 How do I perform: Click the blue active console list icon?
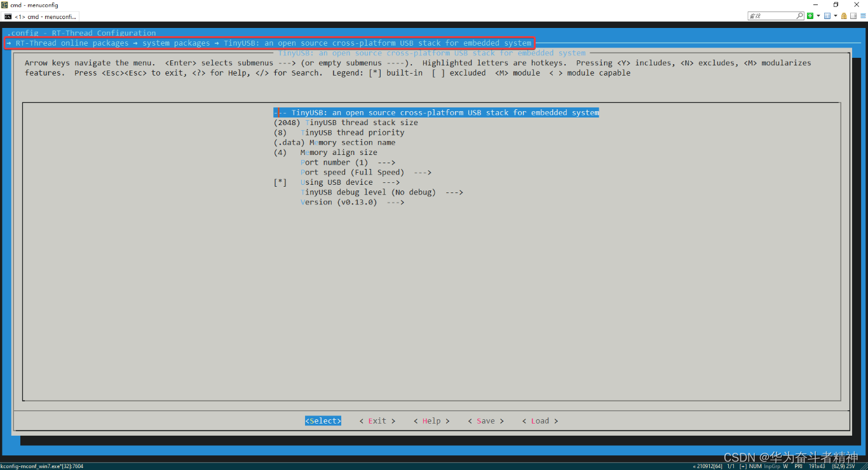[827, 16]
